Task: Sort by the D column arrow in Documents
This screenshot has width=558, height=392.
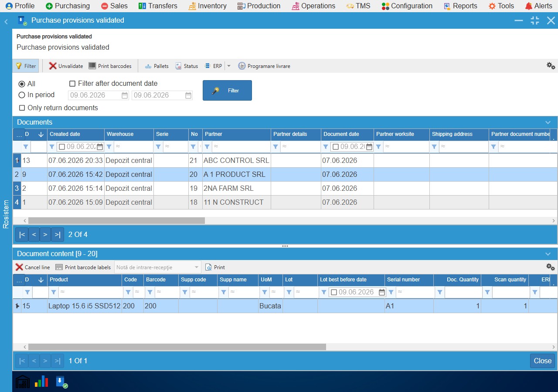Action: coord(41,135)
